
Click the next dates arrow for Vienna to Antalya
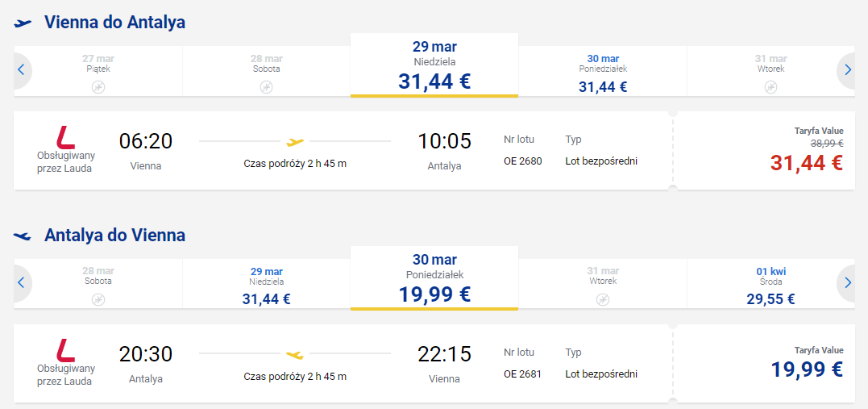(x=847, y=70)
